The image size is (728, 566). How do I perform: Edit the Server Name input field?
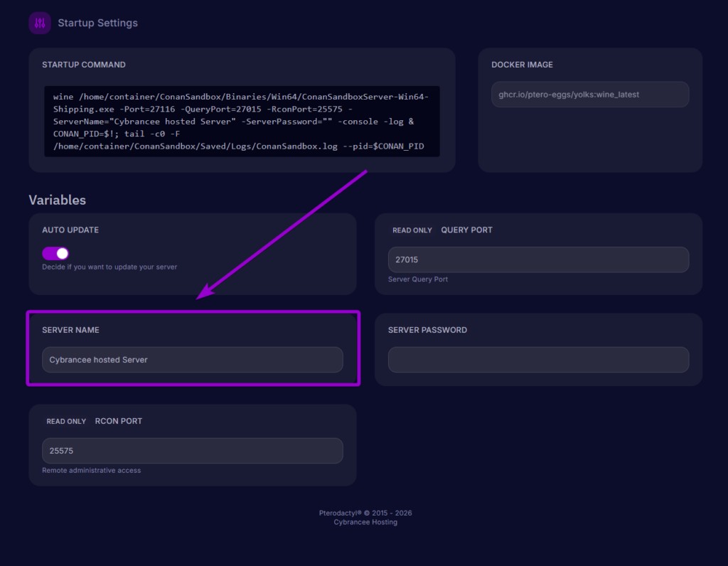[193, 360]
